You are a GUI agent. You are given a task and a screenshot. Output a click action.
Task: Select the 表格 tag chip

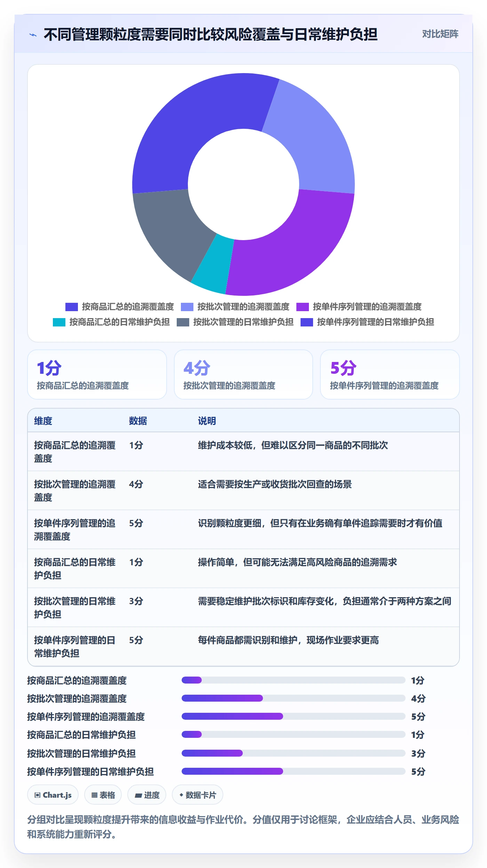click(103, 795)
